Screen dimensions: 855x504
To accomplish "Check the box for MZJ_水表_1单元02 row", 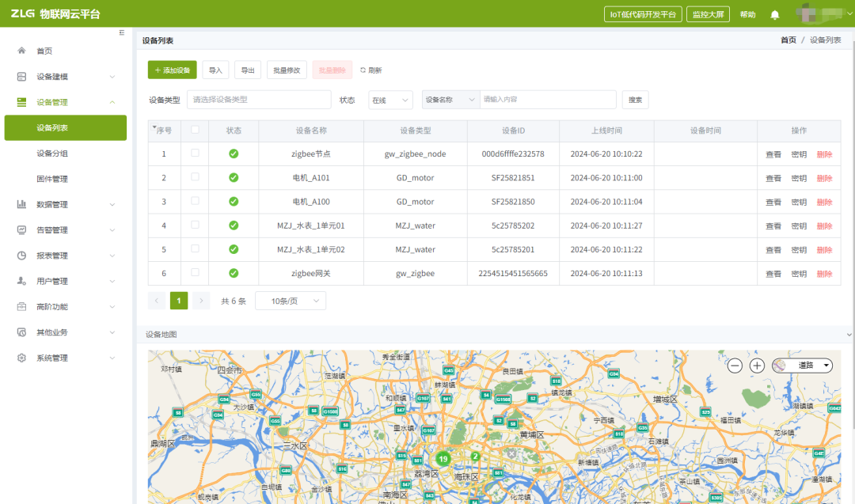I will pyautogui.click(x=195, y=249).
